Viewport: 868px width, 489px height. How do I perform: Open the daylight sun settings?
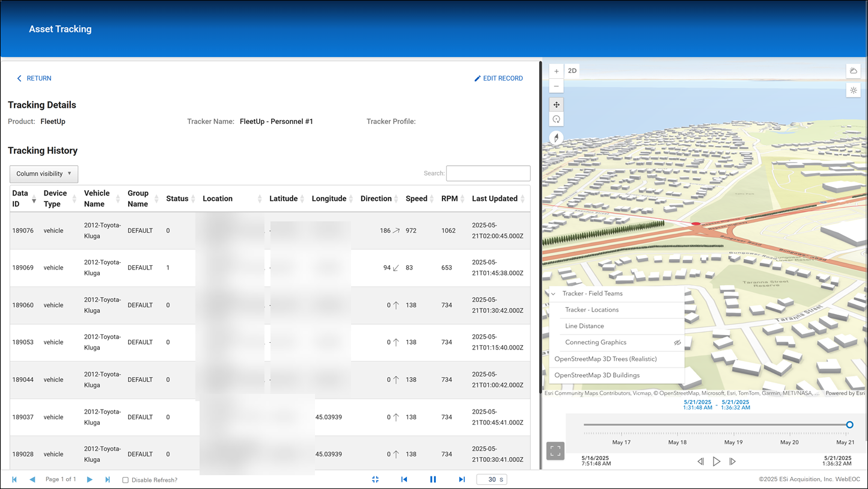(x=853, y=90)
